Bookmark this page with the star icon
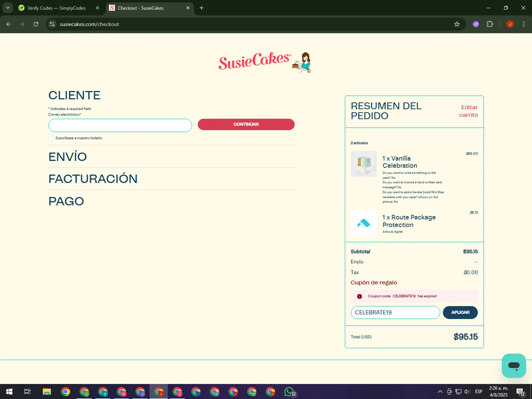The height and width of the screenshot is (399, 532). [457, 24]
